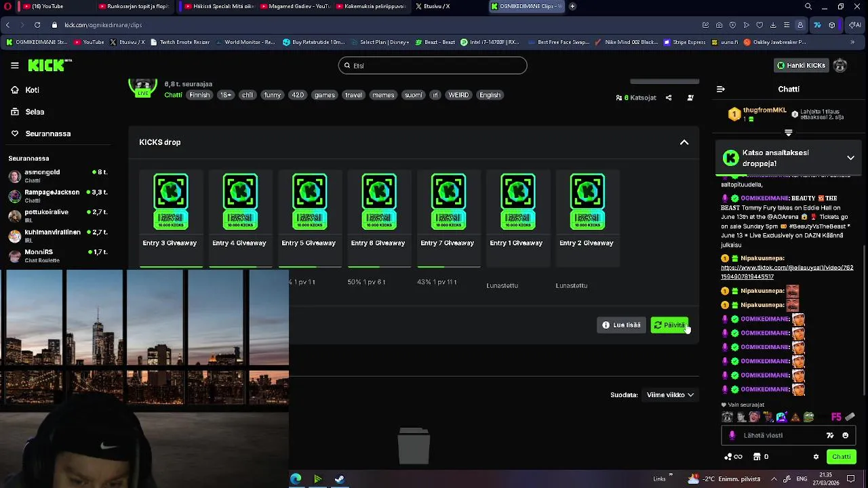Open the user avatar menu

click(x=840, y=65)
